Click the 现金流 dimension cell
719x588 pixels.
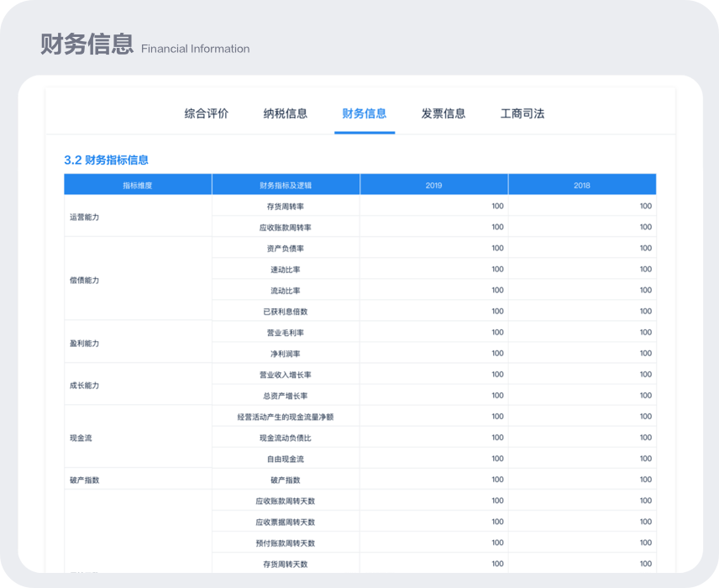[x=82, y=438]
